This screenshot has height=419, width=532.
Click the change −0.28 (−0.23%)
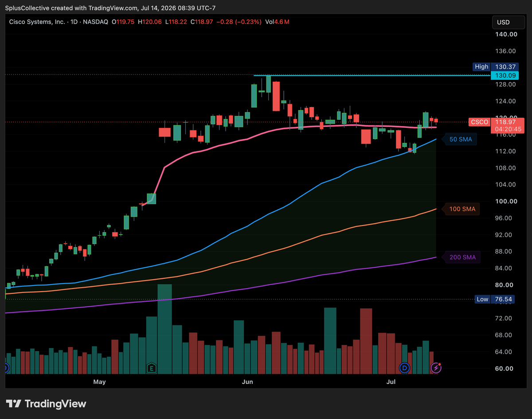[240, 22]
